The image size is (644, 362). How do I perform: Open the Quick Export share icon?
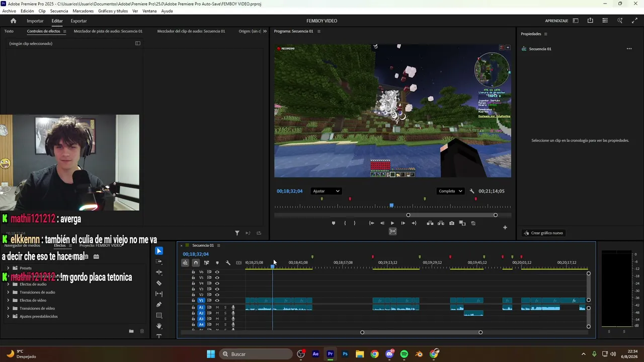point(590,21)
